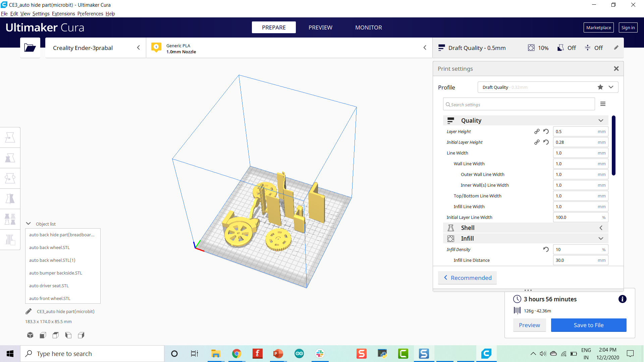This screenshot has width=644, height=362.
Task: Click link icon beside Initial Layer Height
Action: (x=537, y=142)
